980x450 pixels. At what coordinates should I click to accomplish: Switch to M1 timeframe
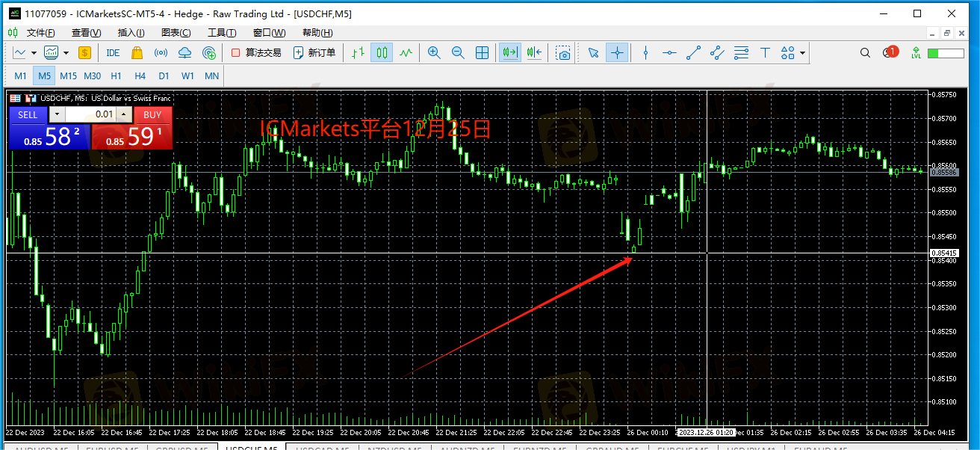[21, 75]
